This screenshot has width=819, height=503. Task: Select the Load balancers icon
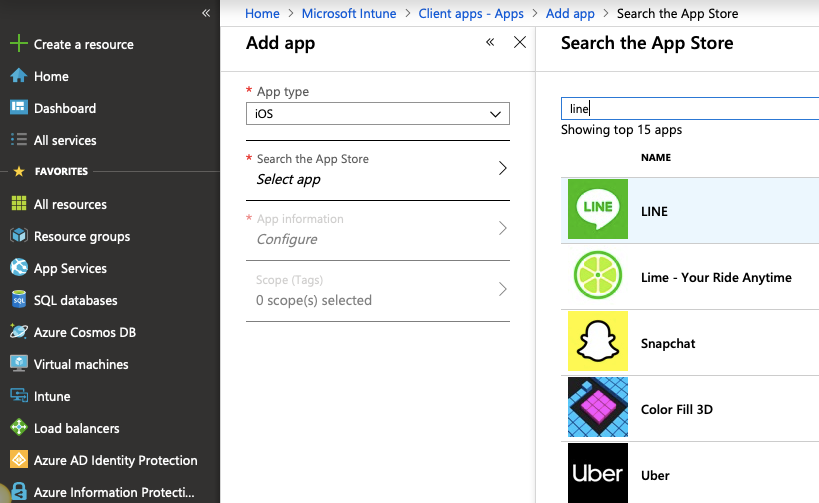click(x=18, y=428)
